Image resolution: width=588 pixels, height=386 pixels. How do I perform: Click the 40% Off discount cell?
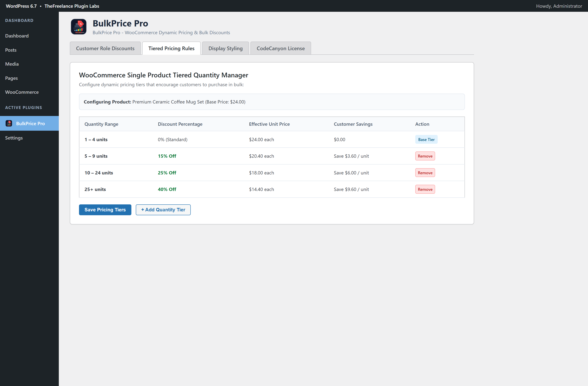pos(167,190)
